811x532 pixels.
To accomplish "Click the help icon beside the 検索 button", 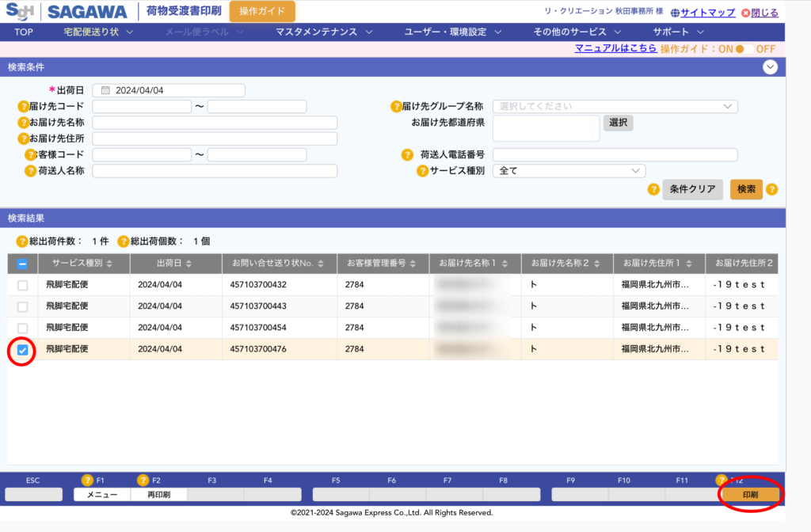I will (x=771, y=189).
